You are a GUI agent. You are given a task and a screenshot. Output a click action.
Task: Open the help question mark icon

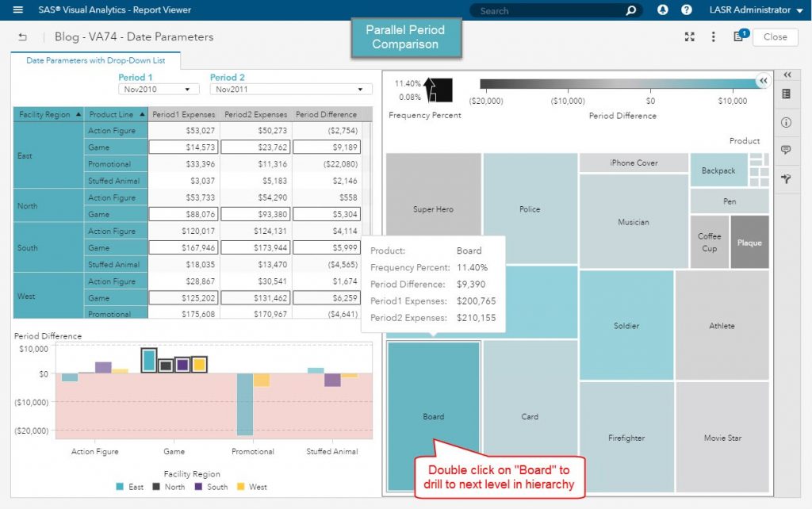tap(687, 10)
